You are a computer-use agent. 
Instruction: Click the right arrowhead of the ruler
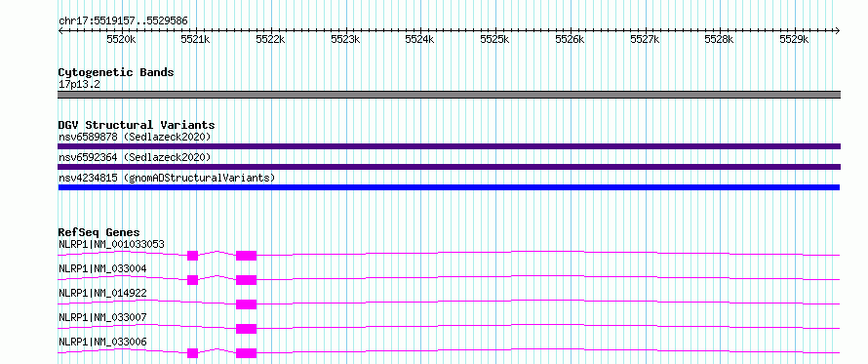(x=838, y=30)
